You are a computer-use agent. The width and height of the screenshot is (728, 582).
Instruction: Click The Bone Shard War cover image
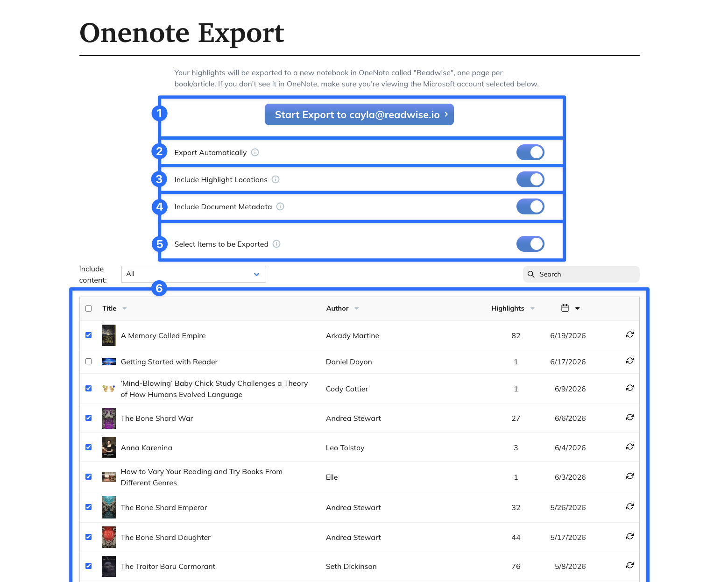click(109, 418)
